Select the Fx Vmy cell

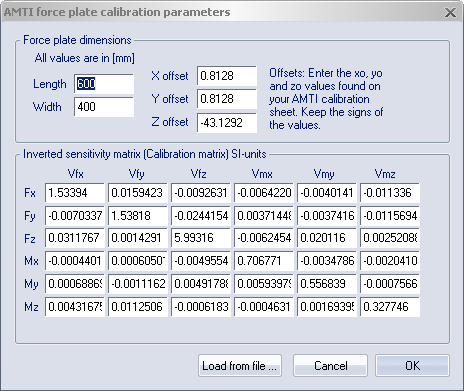coord(327,193)
